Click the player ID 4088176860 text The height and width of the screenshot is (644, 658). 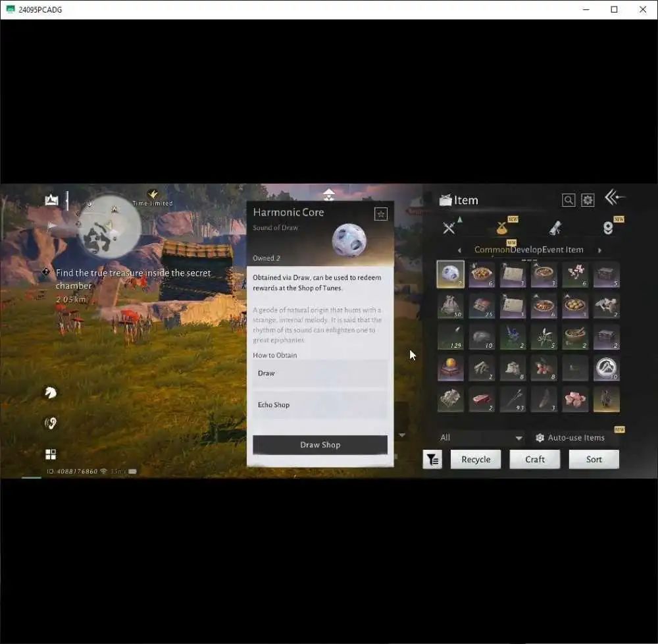[x=72, y=471]
